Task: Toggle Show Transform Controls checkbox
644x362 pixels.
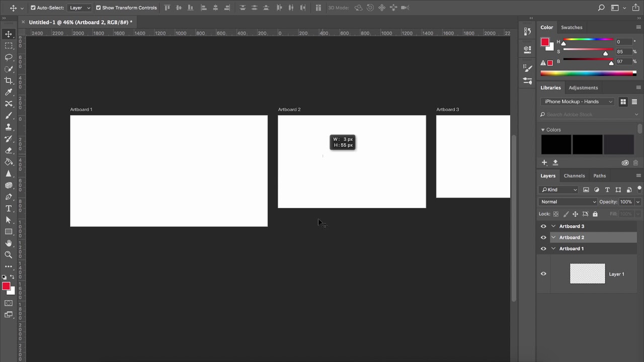Action: coord(98,8)
